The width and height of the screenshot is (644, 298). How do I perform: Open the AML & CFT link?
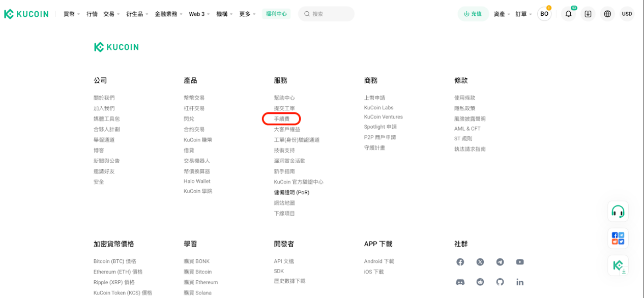pyautogui.click(x=467, y=129)
